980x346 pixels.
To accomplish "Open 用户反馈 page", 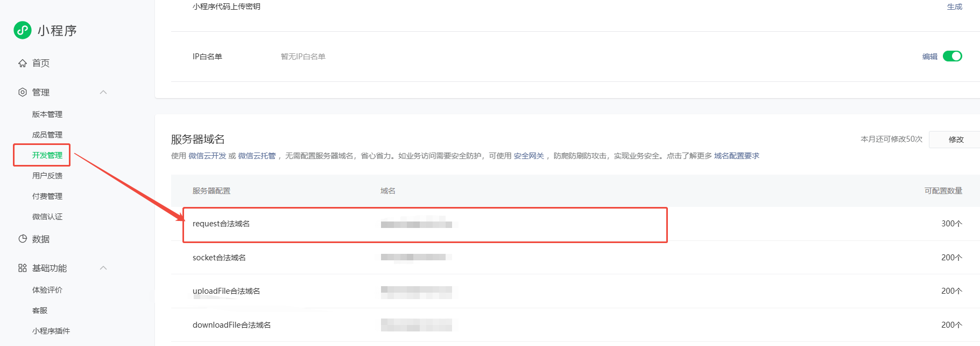I will pyautogui.click(x=47, y=176).
